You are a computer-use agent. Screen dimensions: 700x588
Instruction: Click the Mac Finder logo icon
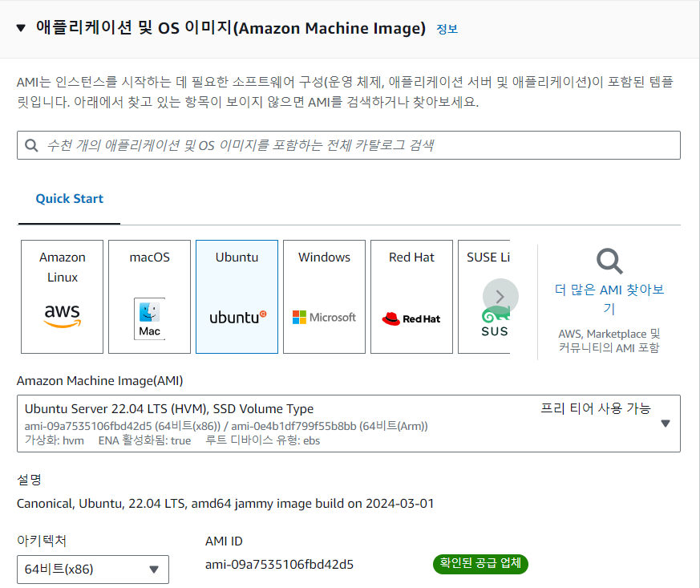[x=150, y=318]
